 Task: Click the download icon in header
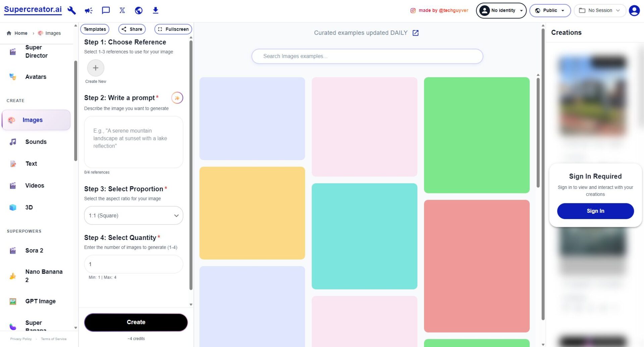pos(155,10)
